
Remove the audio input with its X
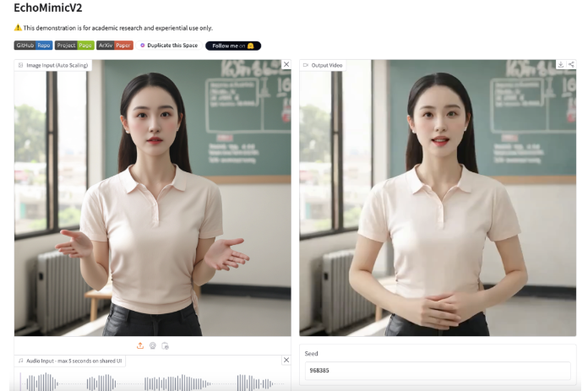[x=286, y=360]
